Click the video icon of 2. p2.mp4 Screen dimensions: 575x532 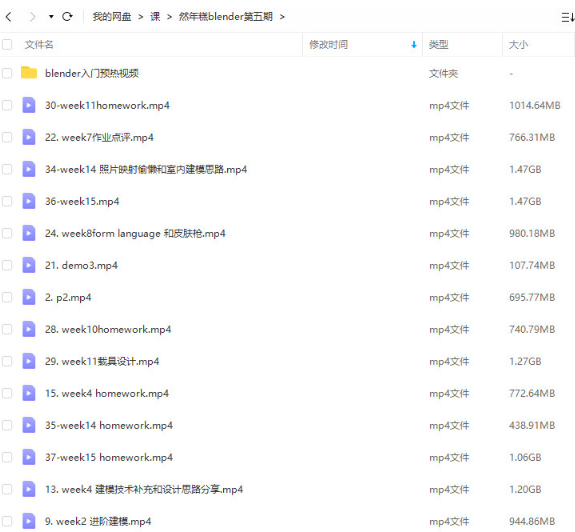[x=29, y=297]
